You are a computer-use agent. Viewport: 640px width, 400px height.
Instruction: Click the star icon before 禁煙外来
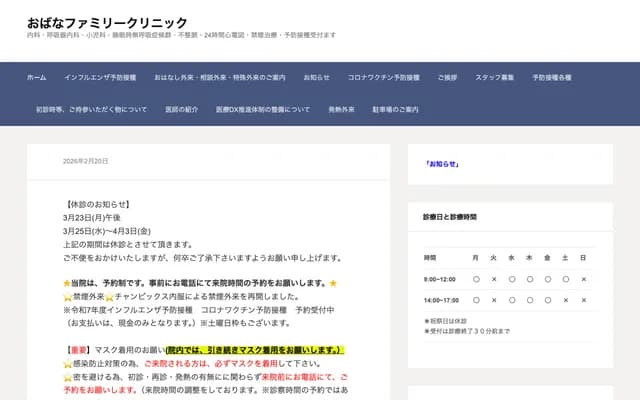[67, 297]
